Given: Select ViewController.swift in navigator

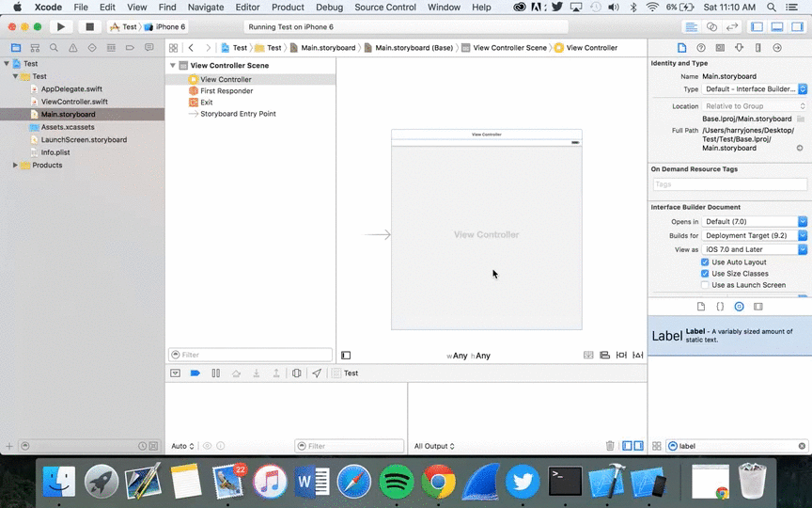Looking at the screenshot, I should [74, 102].
